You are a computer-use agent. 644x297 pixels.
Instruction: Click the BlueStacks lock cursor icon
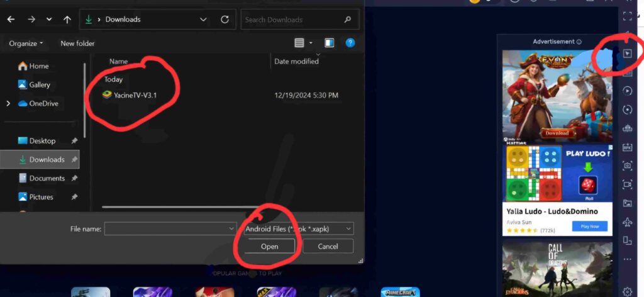[x=627, y=53]
